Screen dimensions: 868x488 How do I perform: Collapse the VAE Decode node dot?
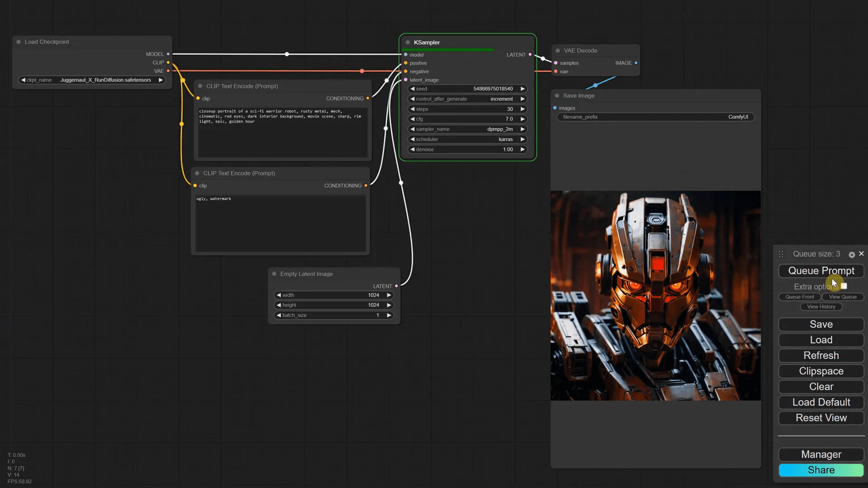point(558,51)
